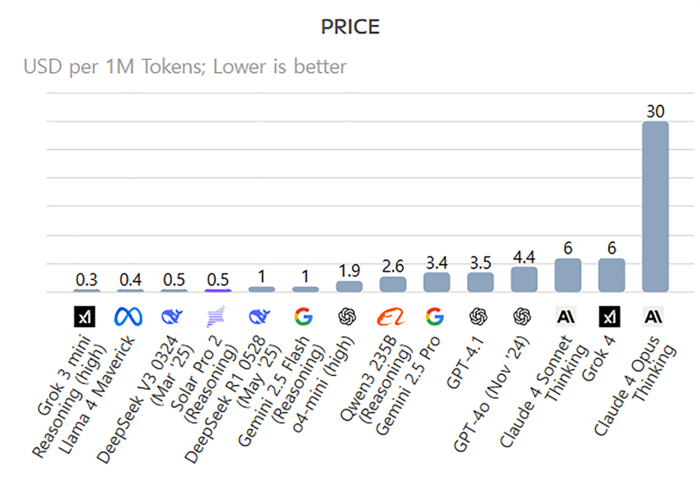Click the xAI logo above Grok 4
This screenshot has height=481, width=700.
[610, 317]
